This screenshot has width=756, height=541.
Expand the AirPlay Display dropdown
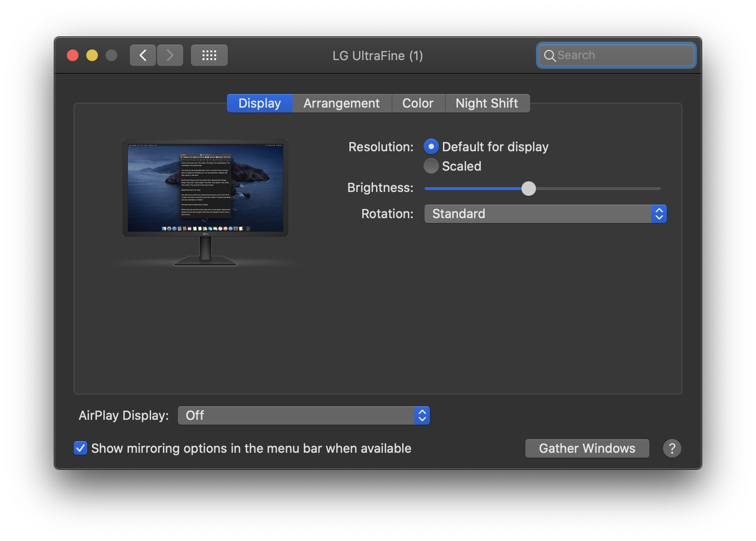[x=303, y=415]
